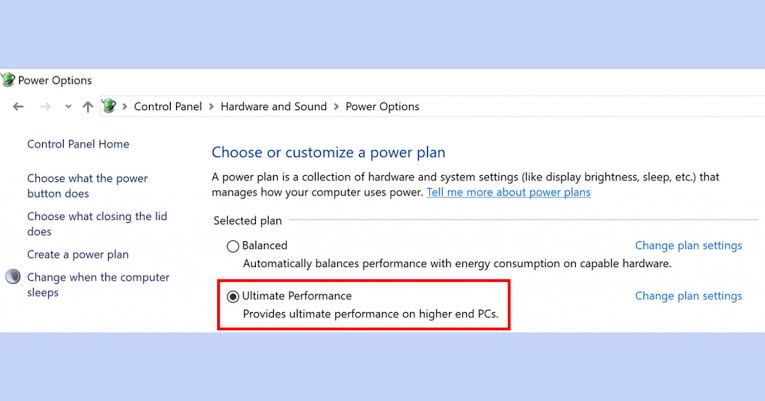Screen dimensions: 765x401
Task: Select the Ultimate Performance radio button
Action: [233, 297]
